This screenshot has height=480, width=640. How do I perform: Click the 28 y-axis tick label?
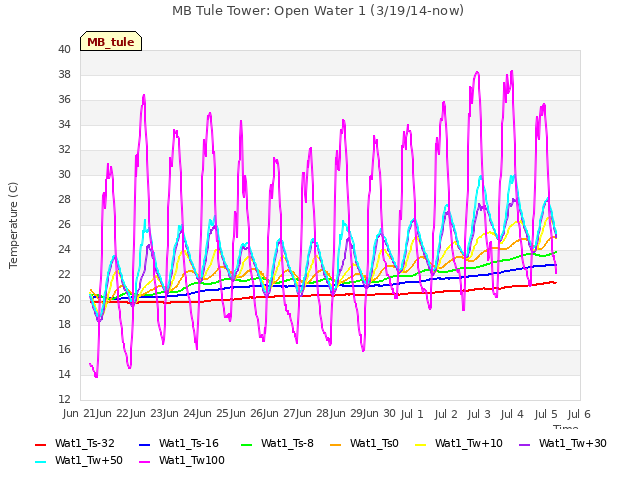click(64, 200)
